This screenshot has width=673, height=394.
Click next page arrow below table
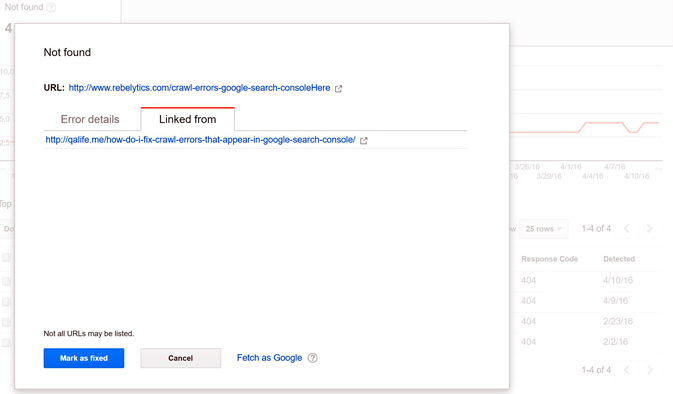tap(649, 370)
